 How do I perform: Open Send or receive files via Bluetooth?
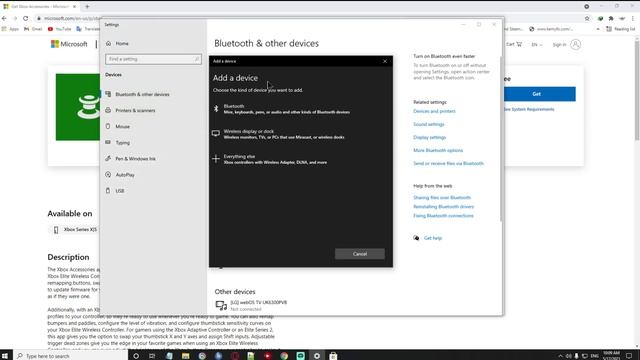(x=448, y=164)
